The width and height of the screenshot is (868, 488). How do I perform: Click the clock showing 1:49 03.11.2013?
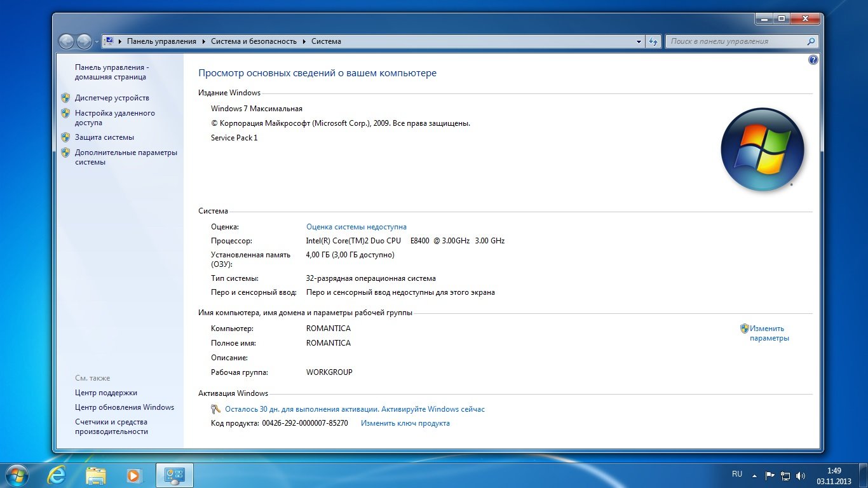[834, 476]
